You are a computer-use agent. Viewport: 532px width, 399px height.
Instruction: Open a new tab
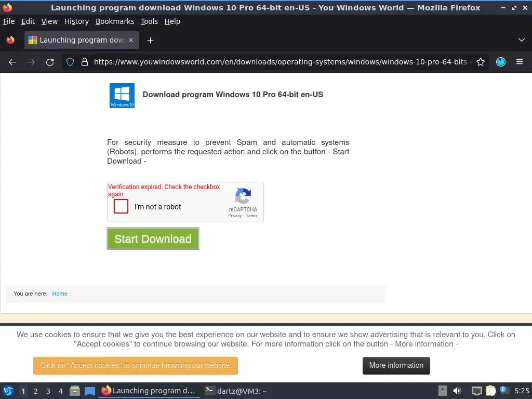click(x=150, y=41)
